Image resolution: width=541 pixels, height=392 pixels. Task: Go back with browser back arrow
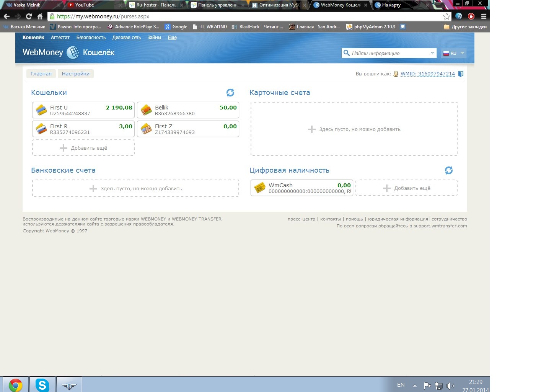pos(7,16)
